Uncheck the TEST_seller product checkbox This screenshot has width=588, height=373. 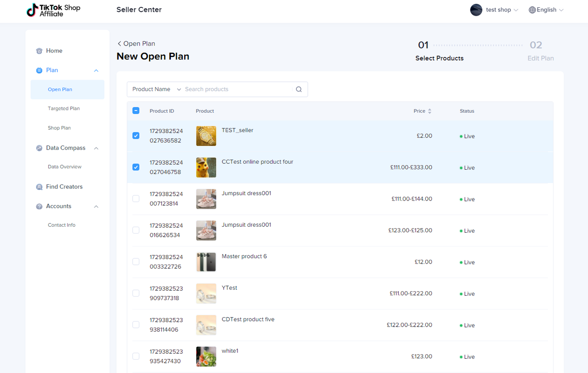pos(136,136)
